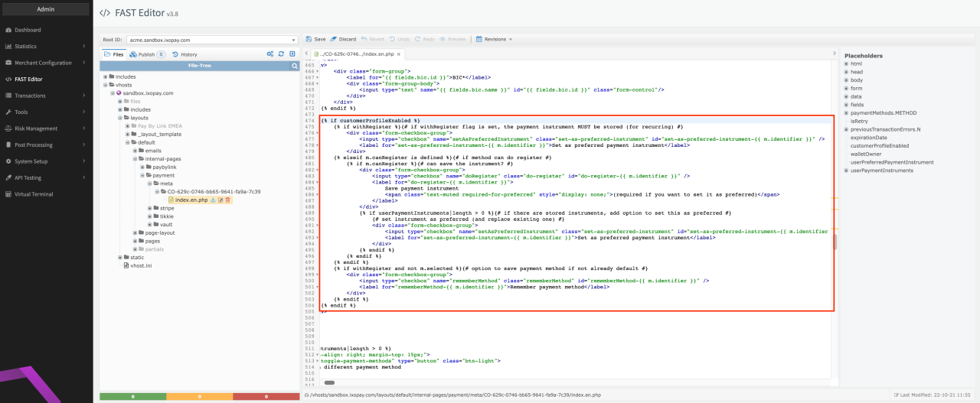Insert the customerProfileEnabled placeholder

[880, 145]
